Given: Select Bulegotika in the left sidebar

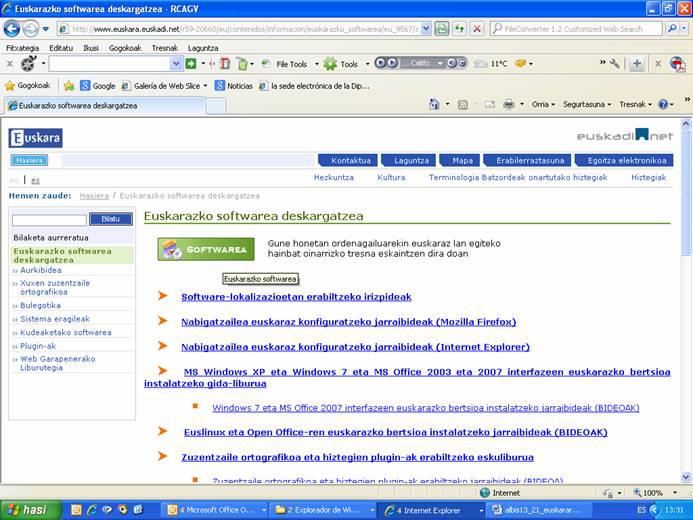Looking at the screenshot, I should (x=40, y=305).
